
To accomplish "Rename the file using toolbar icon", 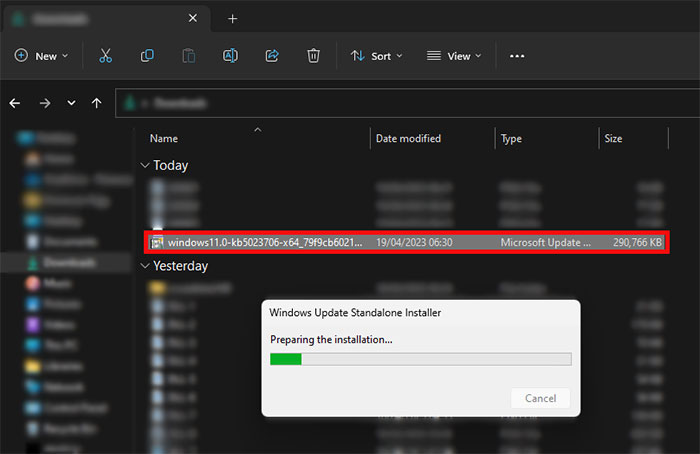I will point(230,56).
